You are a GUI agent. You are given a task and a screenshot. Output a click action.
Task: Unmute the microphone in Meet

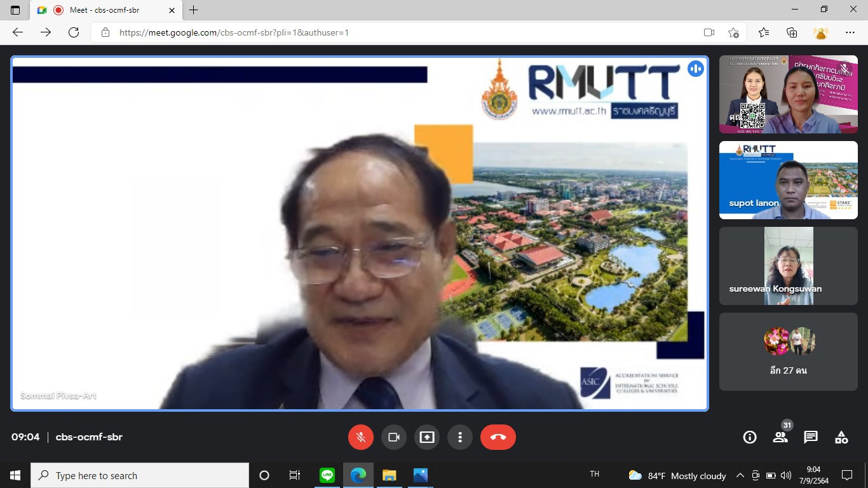[x=361, y=437]
